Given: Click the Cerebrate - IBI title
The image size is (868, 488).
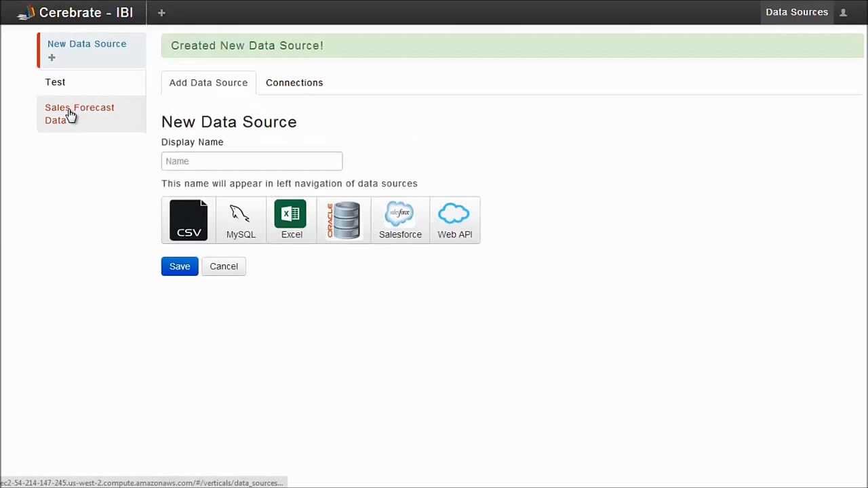Looking at the screenshot, I should pyautogui.click(x=86, y=12).
